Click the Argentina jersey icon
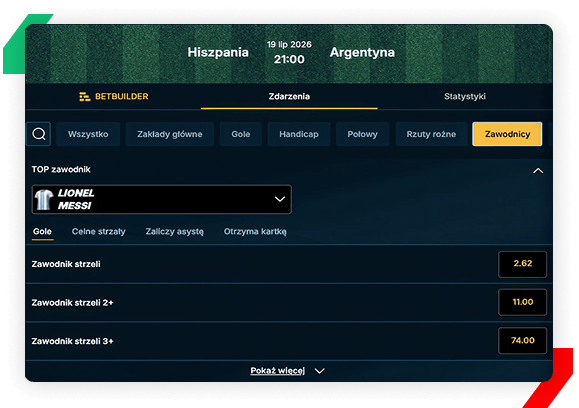 [44, 199]
